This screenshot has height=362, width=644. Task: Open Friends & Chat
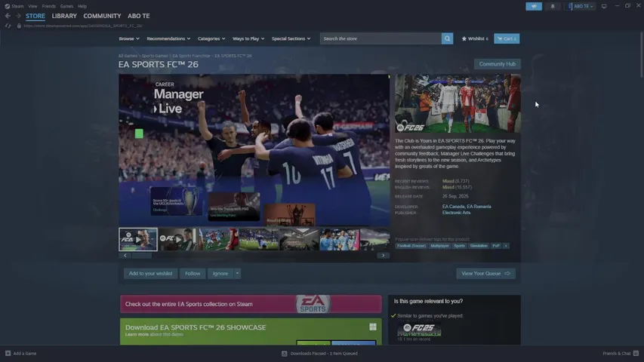620,354
